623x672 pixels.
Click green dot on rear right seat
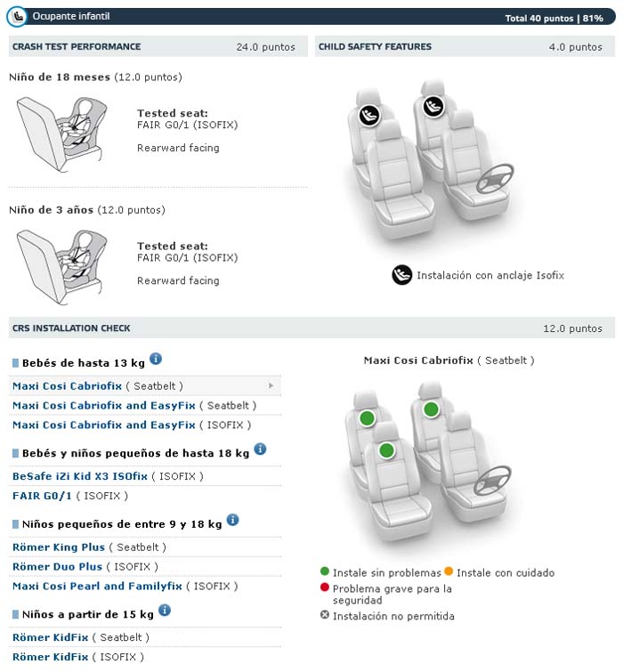click(x=432, y=409)
